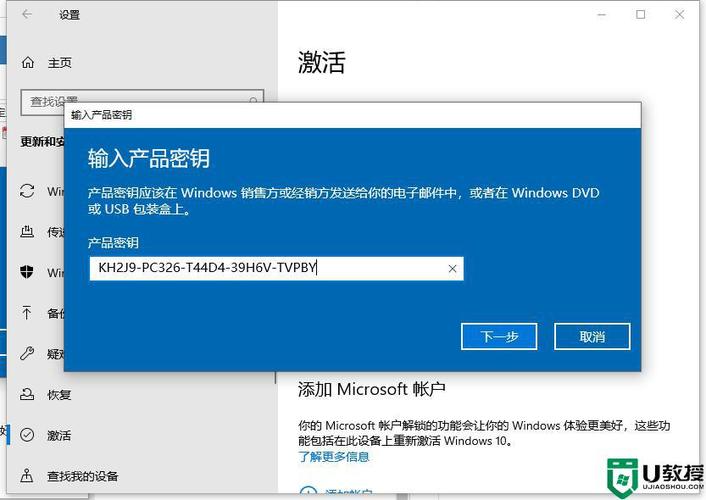Minimize the Settings window
706x500 pixels.
tap(602, 15)
